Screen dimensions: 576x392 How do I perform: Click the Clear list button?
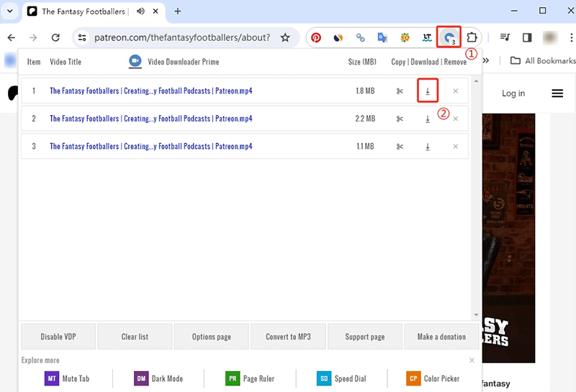[x=135, y=337]
